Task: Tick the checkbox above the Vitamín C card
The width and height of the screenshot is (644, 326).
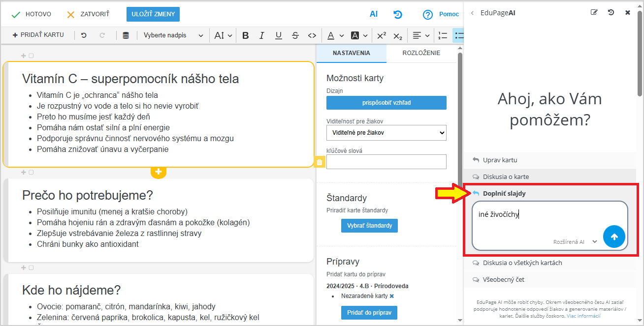Action: click(x=31, y=56)
